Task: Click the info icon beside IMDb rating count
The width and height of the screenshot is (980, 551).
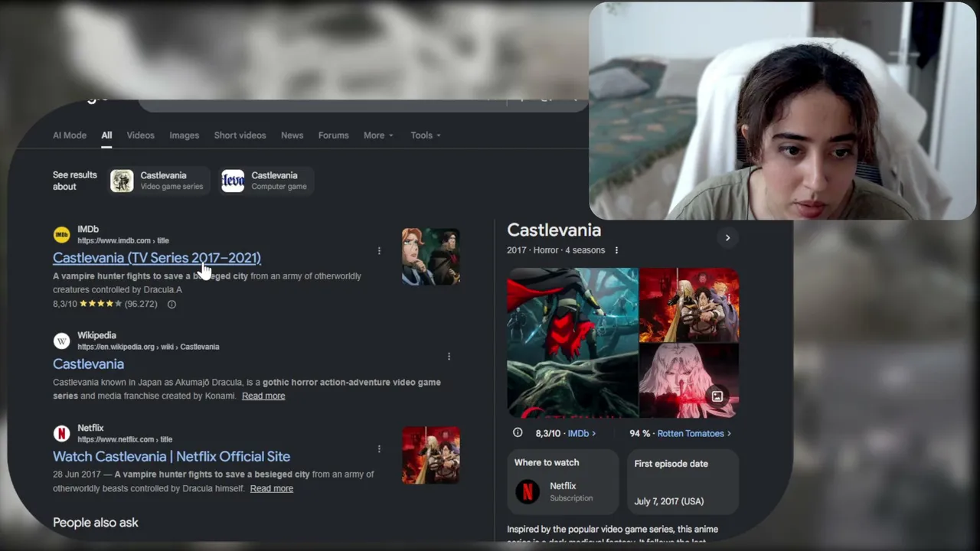Action: [x=171, y=305]
